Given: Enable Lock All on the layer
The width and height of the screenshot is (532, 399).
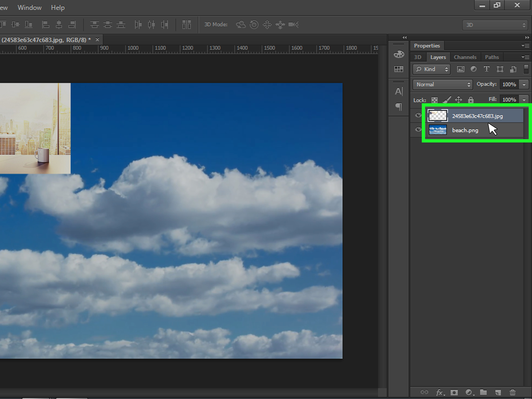Looking at the screenshot, I should click(x=471, y=100).
